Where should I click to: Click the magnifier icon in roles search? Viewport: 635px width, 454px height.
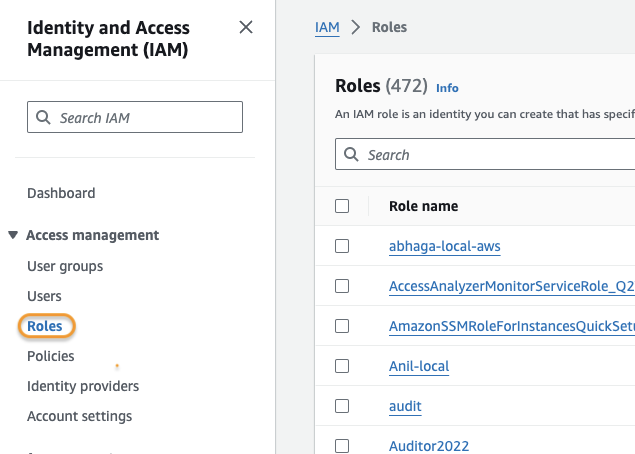tap(351, 155)
